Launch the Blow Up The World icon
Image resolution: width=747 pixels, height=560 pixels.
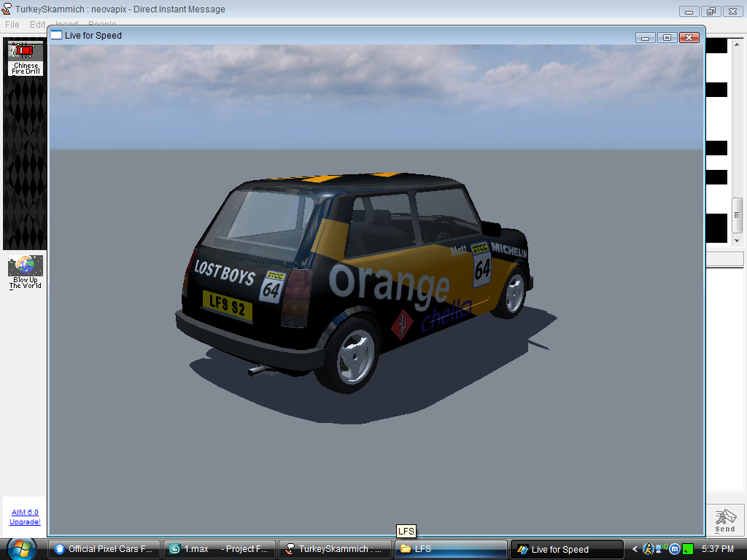[x=26, y=273]
